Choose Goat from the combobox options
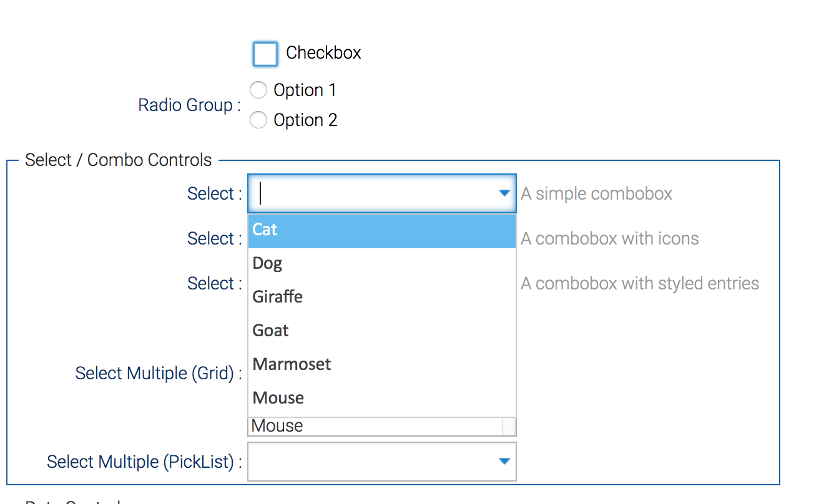824x504 pixels. tap(382, 331)
